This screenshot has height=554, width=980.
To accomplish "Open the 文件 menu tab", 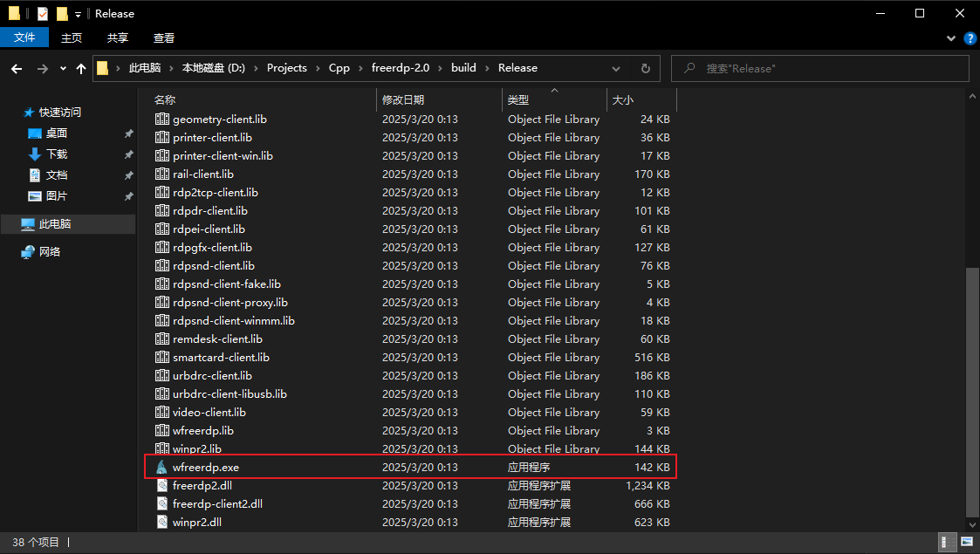I will click(24, 38).
